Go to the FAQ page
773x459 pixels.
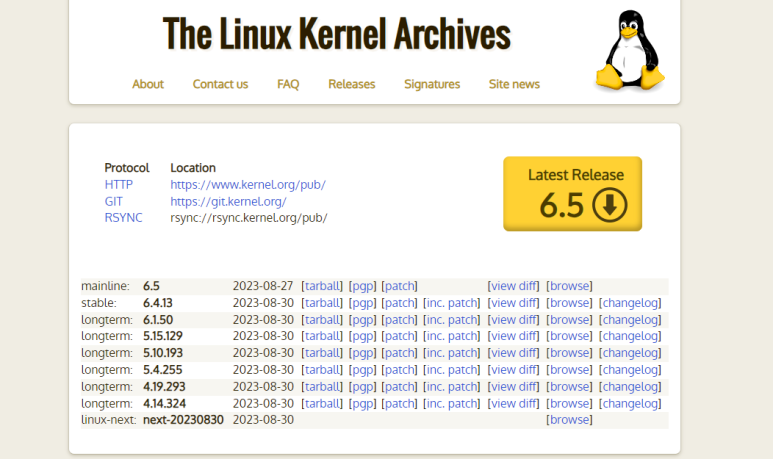tap(288, 84)
